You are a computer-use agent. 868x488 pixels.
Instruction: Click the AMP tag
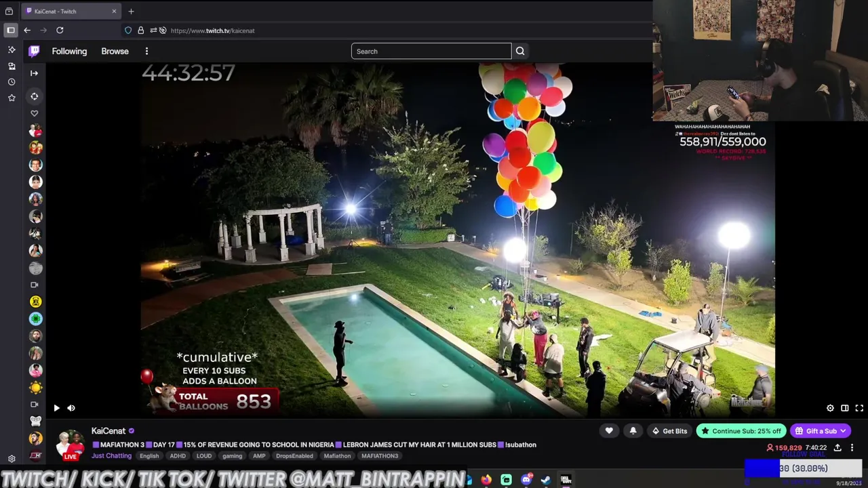[x=259, y=456]
